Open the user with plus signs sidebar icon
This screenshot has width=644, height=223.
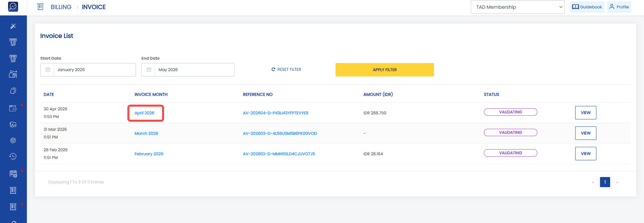coord(13,74)
